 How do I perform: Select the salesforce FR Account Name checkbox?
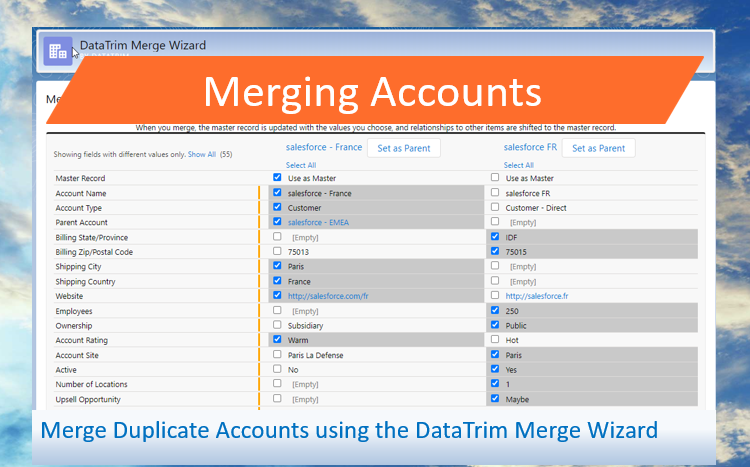pos(496,193)
